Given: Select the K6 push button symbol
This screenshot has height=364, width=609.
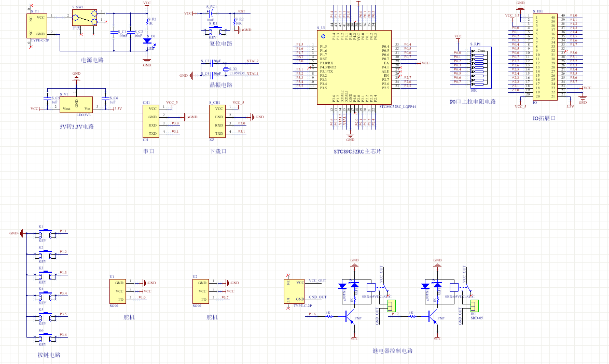Looking at the screenshot, I should [45, 337].
